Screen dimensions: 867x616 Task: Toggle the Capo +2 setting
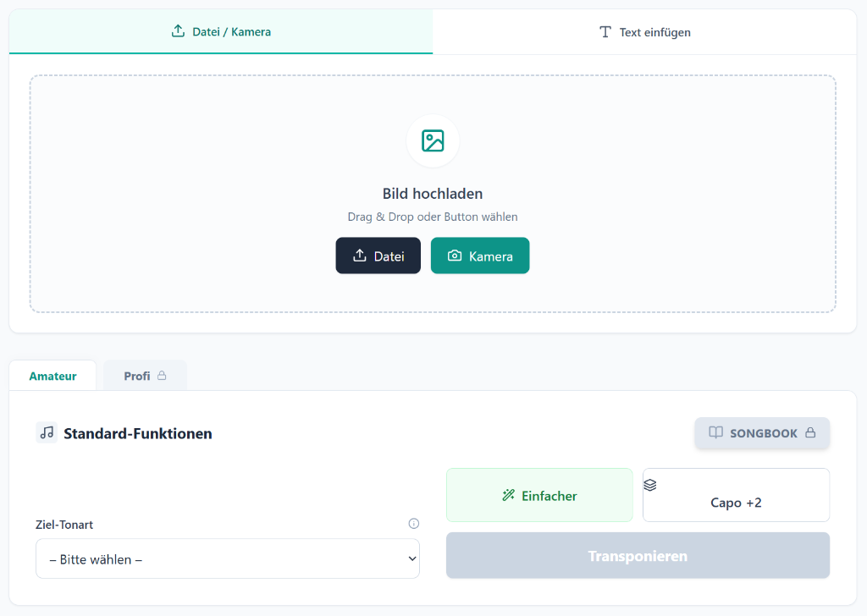[x=736, y=494]
